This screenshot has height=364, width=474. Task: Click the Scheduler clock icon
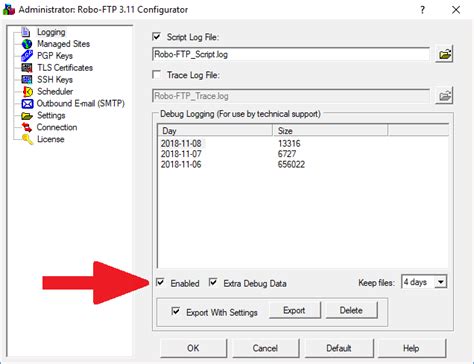(x=27, y=92)
